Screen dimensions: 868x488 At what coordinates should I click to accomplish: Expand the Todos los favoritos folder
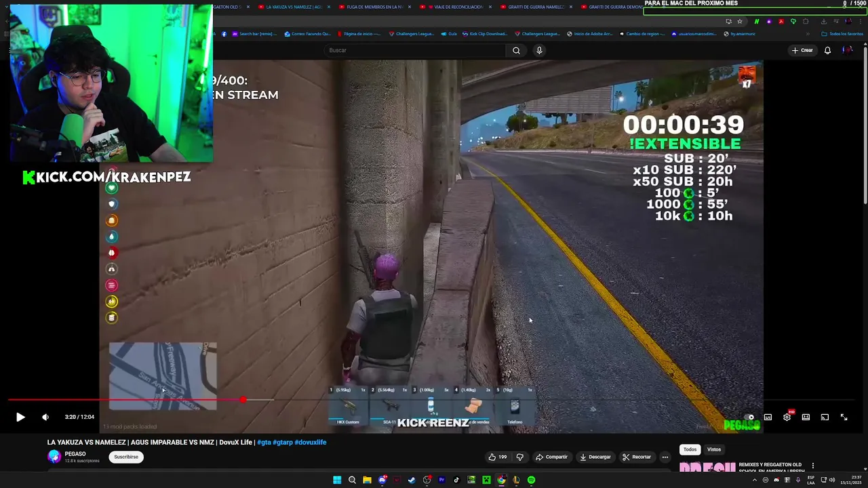[x=842, y=34]
